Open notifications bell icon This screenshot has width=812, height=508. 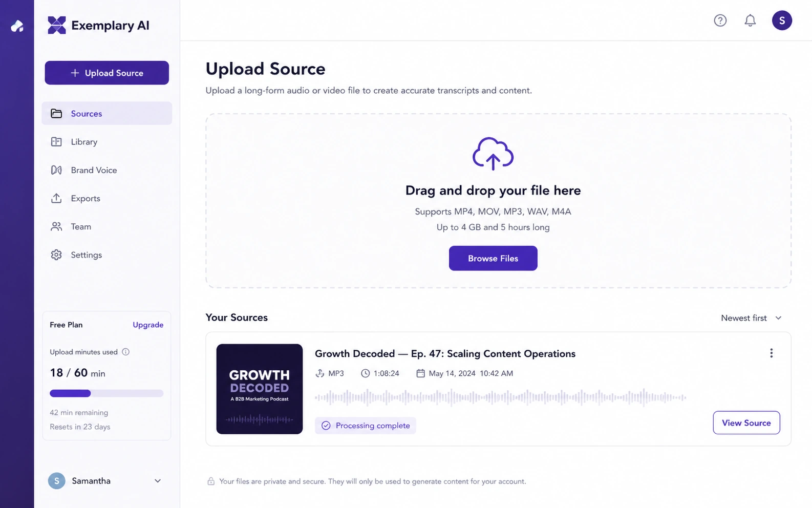pos(750,20)
